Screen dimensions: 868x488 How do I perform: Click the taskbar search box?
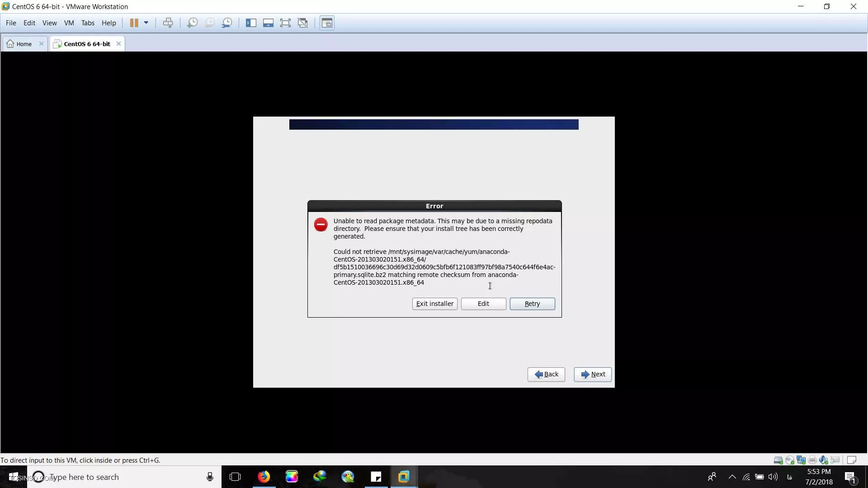(124, 477)
